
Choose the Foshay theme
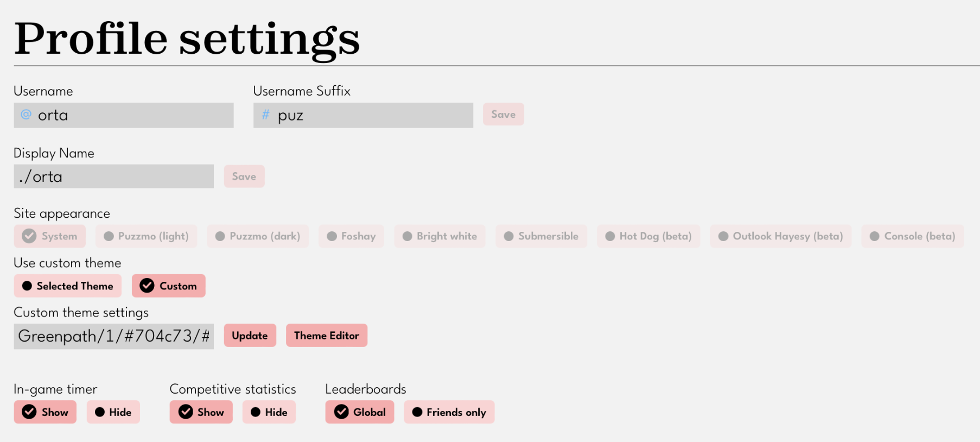[351, 236]
